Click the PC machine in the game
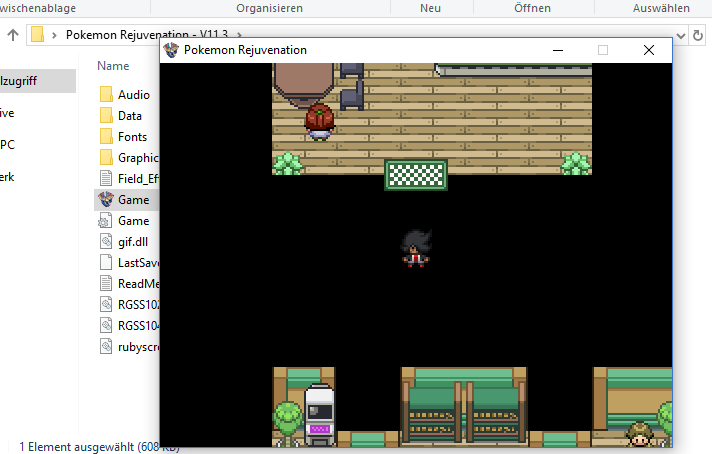This screenshot has height=454, width=712. click(x=320, y=415)
